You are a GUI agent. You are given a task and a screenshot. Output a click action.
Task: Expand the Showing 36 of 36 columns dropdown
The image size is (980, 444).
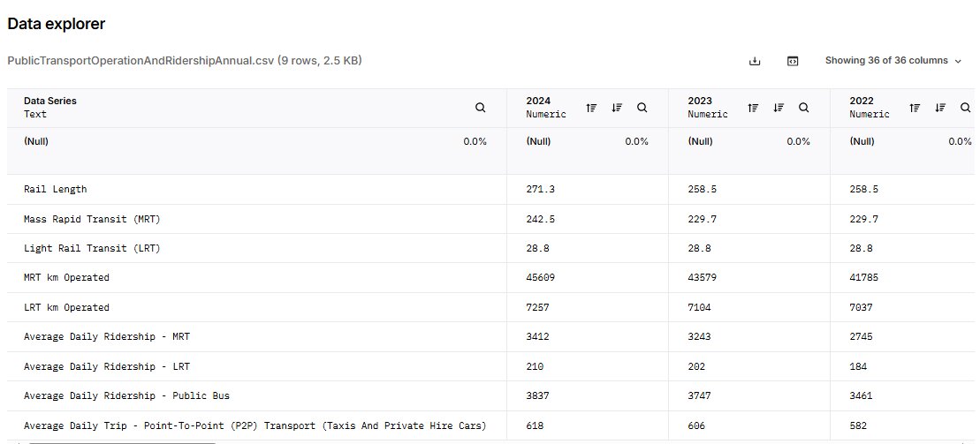pyautogui.click(x=893, y=61)
